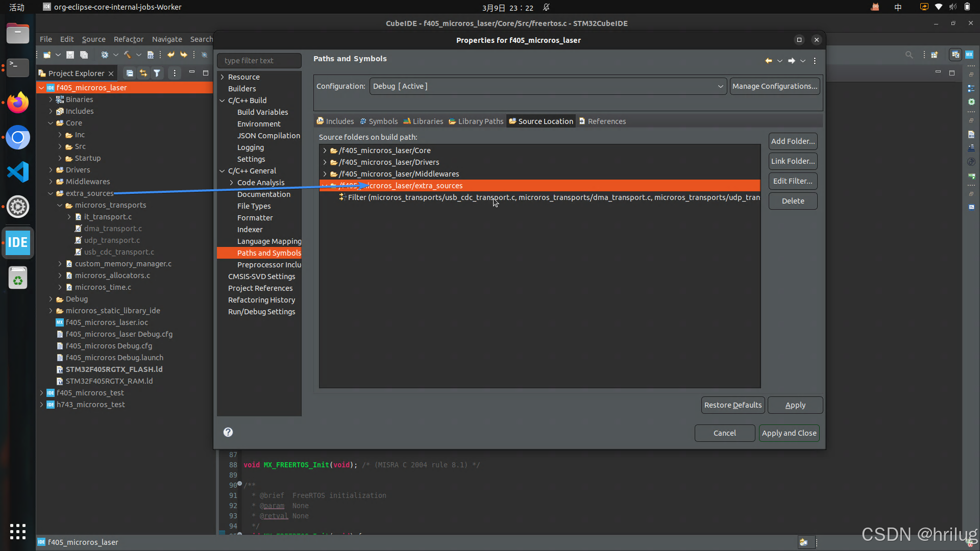Click the type filter text field
The width and height of the screenshot is (980, 551).
coord(259,61)
